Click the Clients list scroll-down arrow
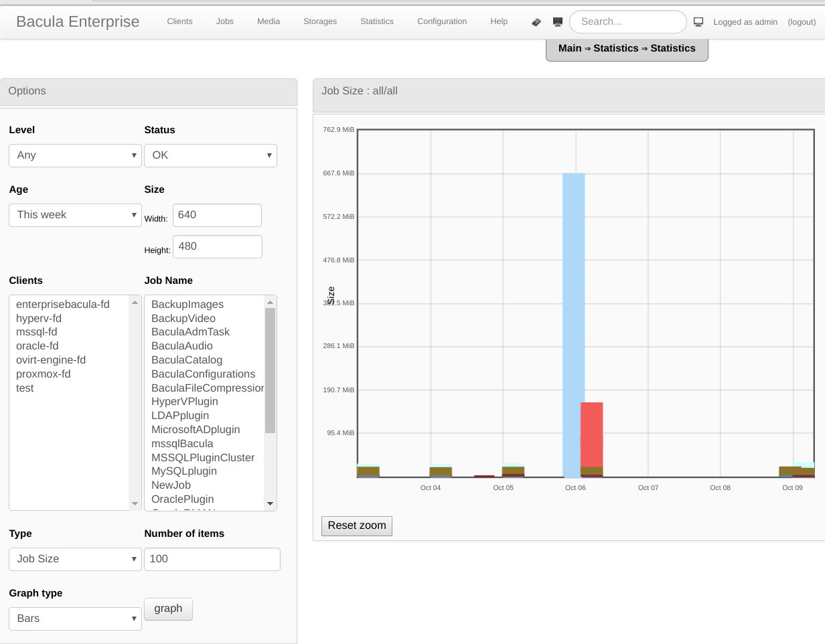 [x=135, y=503]
